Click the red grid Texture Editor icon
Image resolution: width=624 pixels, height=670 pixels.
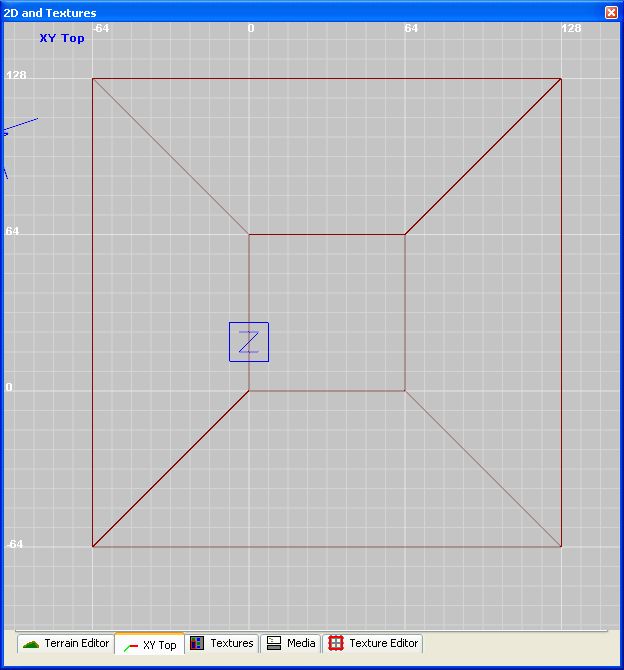coord(336,643)
